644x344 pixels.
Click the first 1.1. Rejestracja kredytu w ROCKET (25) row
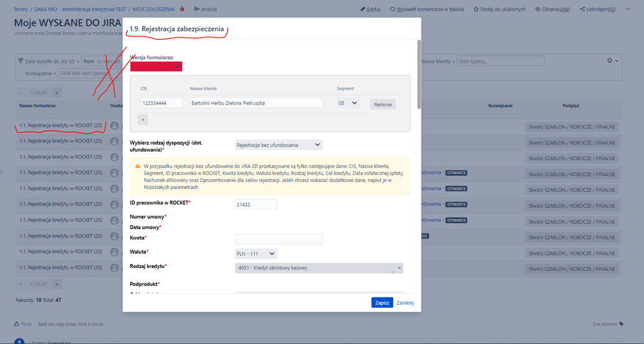click(x=61, y=125)
